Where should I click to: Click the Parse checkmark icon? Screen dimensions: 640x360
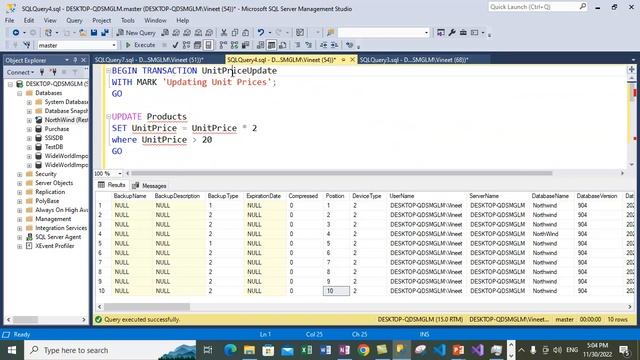pos(175,45)
